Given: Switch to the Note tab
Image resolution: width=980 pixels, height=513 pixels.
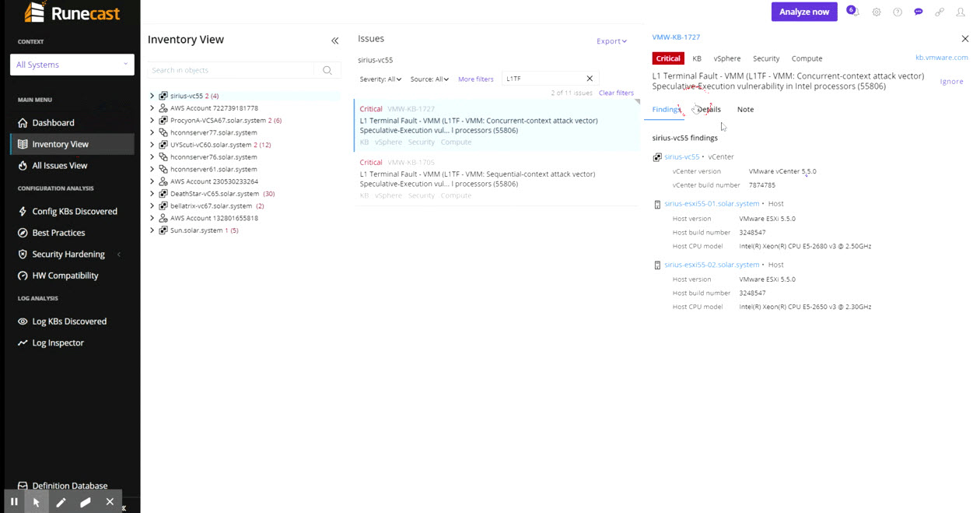Looking at the screenshot, I should click(x=745, y=110).
